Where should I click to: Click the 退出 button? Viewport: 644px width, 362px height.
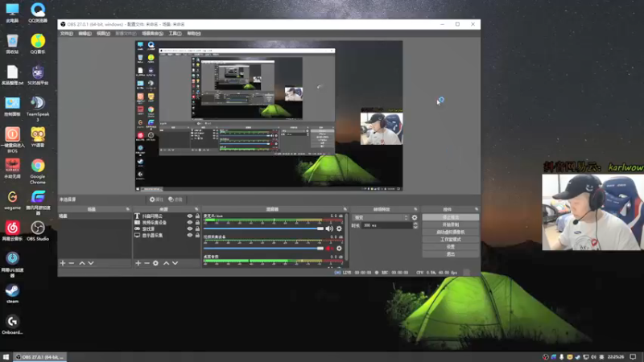(x=451, y=254)
